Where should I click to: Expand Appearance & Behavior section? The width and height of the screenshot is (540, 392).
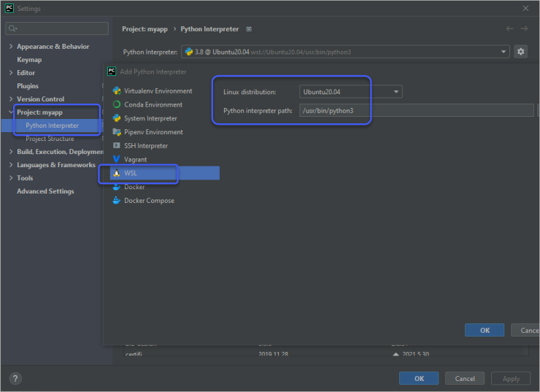11,46
